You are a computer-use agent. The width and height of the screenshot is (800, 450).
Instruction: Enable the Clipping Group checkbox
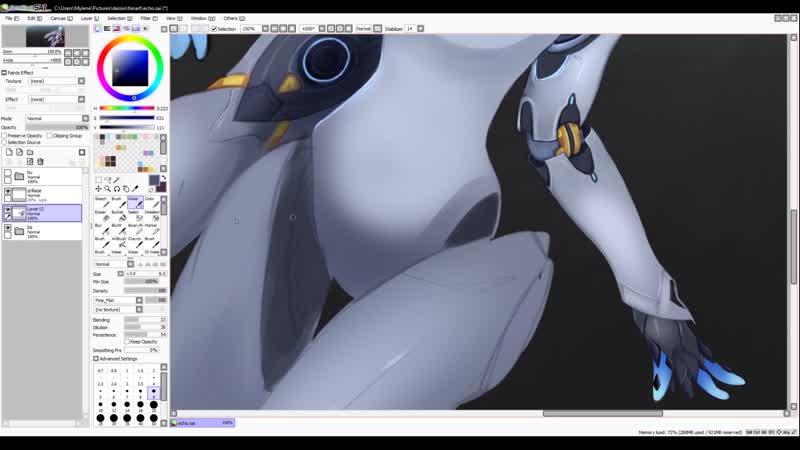click(x=49, y=136)
